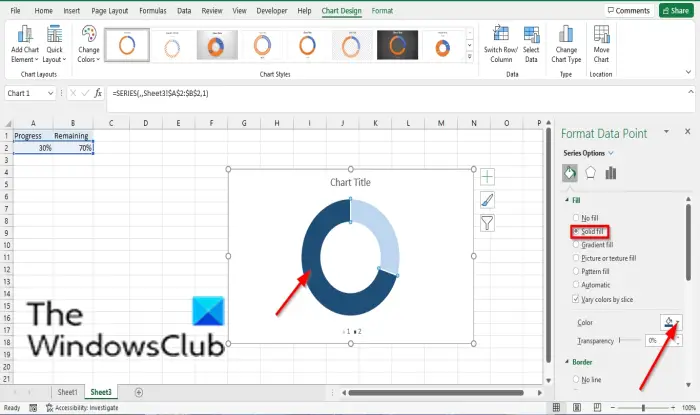
Task: Switch to Normal view icon
Action: pos(556,407)
